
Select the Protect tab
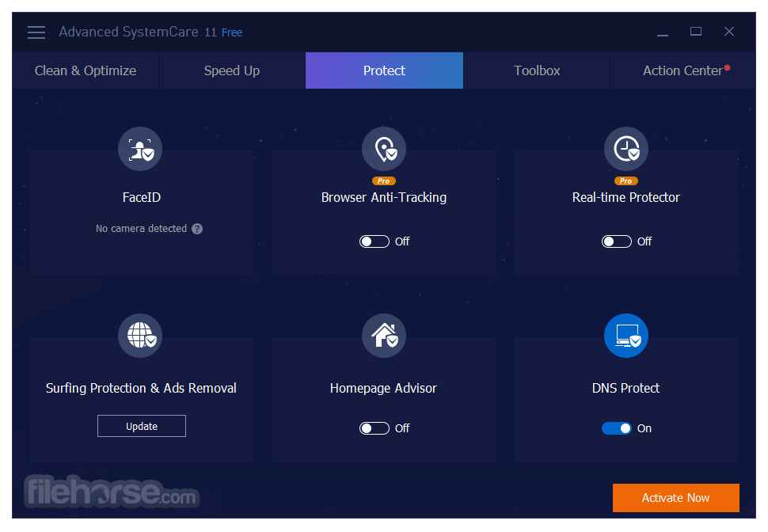click(384, 70)
